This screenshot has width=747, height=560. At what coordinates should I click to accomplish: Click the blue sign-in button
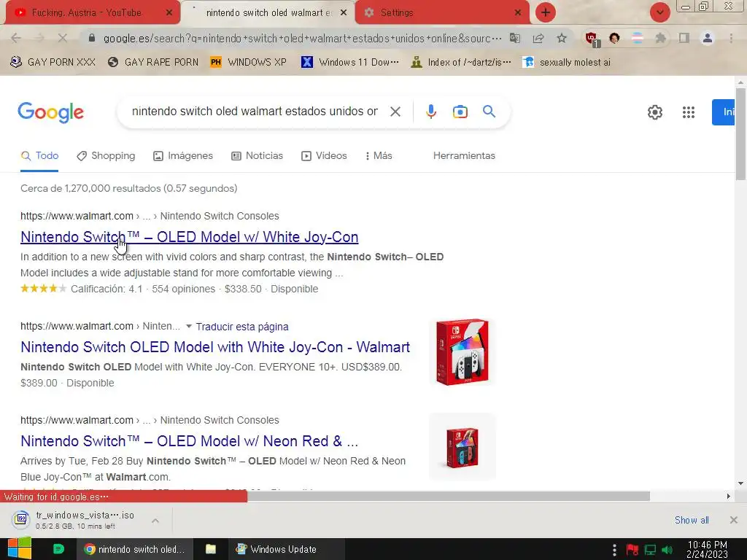pos(723,112)
